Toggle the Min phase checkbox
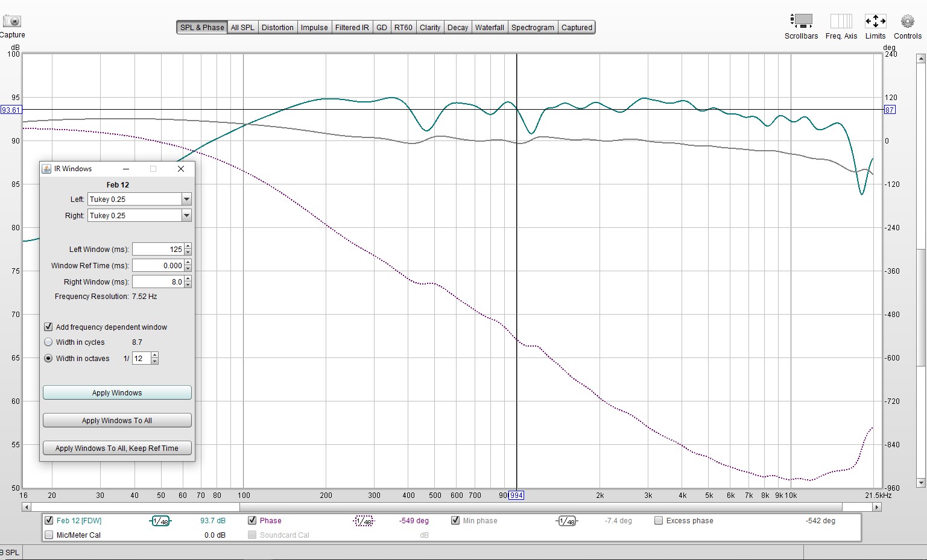The image size is (927, 560). click(x=455, y=520)
